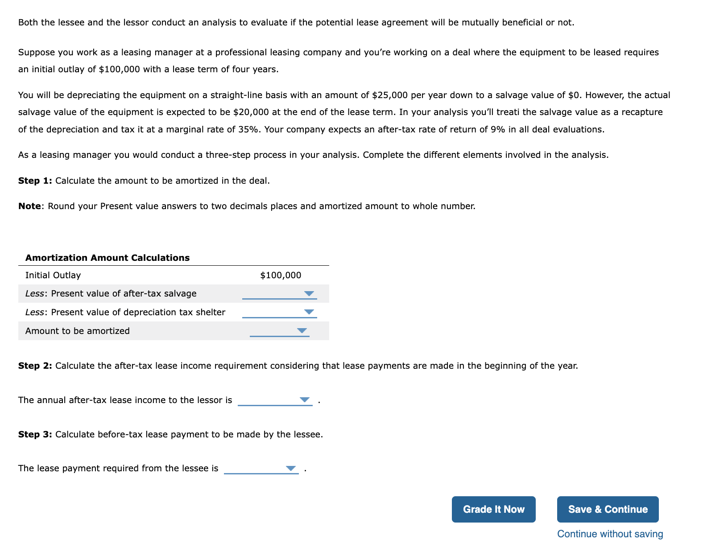
Task: Click the triangle icon beside Amount to be amortized
Action: [302, 331]
